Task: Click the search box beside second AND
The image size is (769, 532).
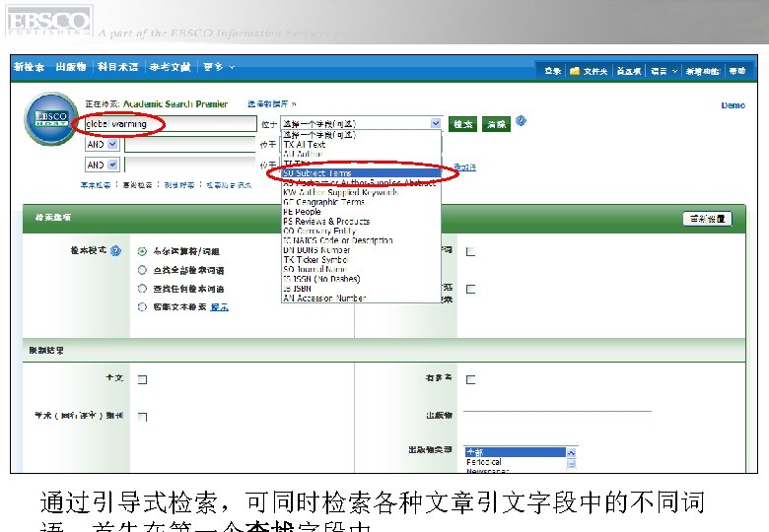Action: click(x=191, y=166)
